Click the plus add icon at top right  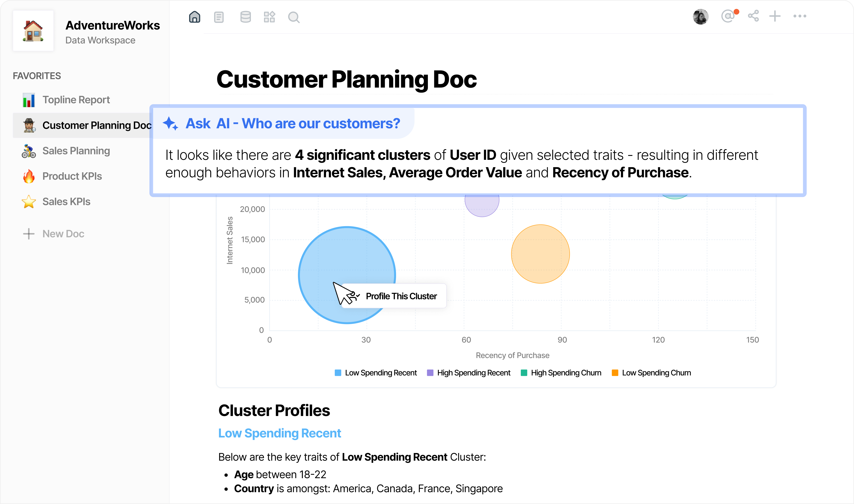pyautogui.click(x=775, y=16)
